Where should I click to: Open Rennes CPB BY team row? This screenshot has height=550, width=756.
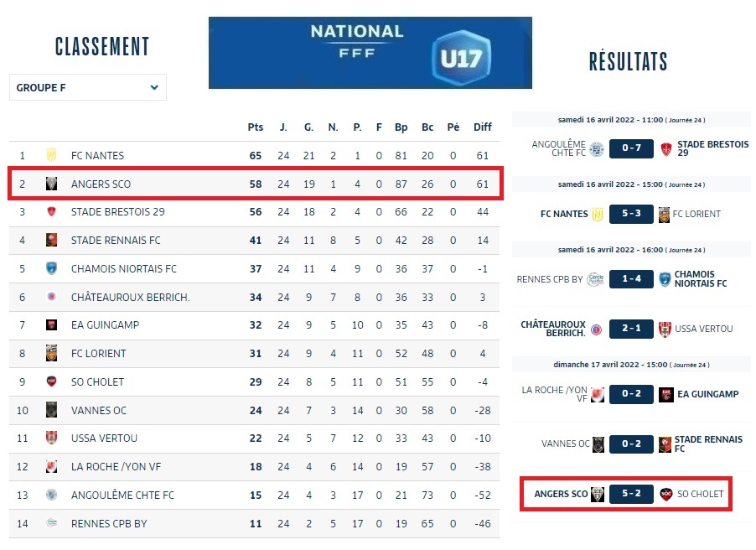click(109, 523)
